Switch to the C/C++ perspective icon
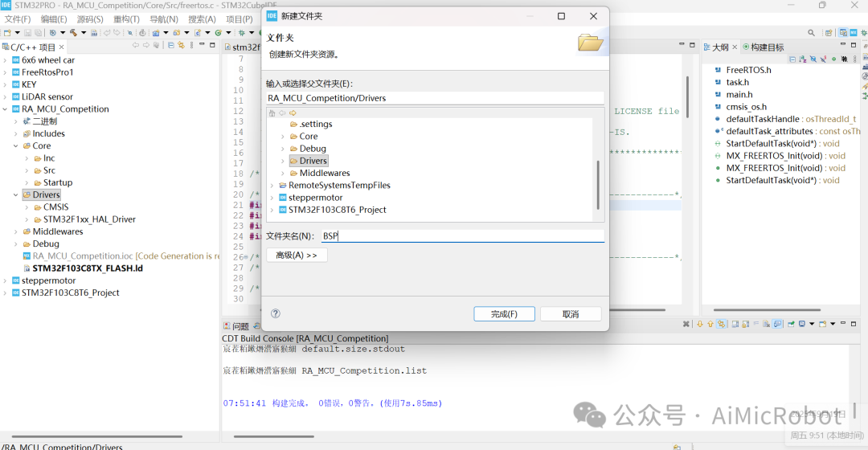The height and width of the screenshot is (450, 868). 844,33
